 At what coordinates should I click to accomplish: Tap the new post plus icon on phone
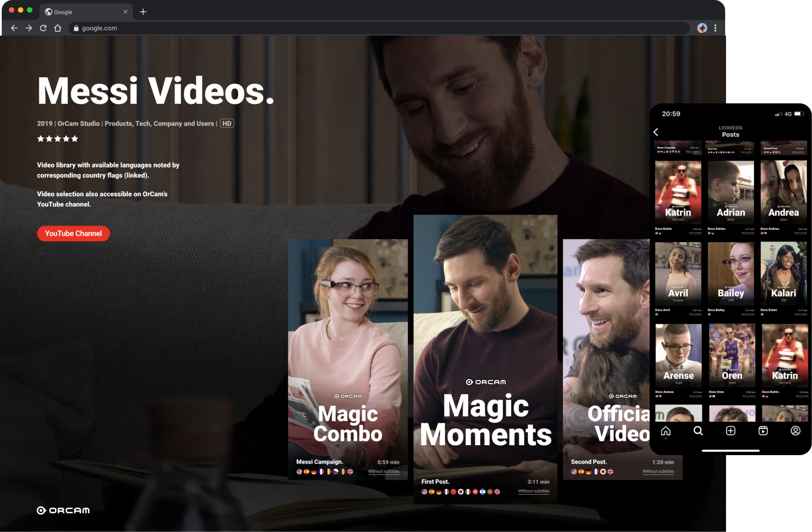[x=731, y=431]
